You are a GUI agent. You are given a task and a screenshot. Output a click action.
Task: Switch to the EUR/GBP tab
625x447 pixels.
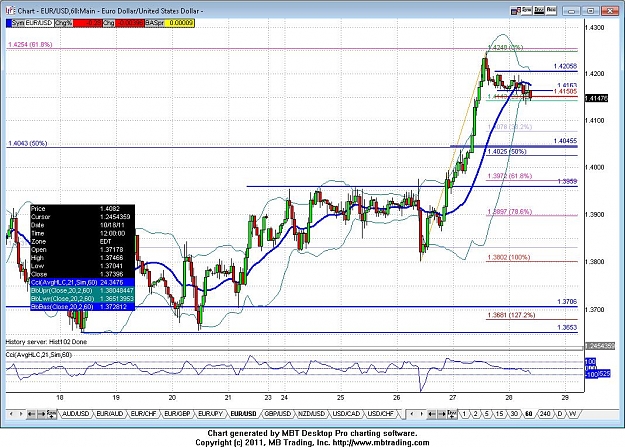pyautogui.click(x=177, y=414)
